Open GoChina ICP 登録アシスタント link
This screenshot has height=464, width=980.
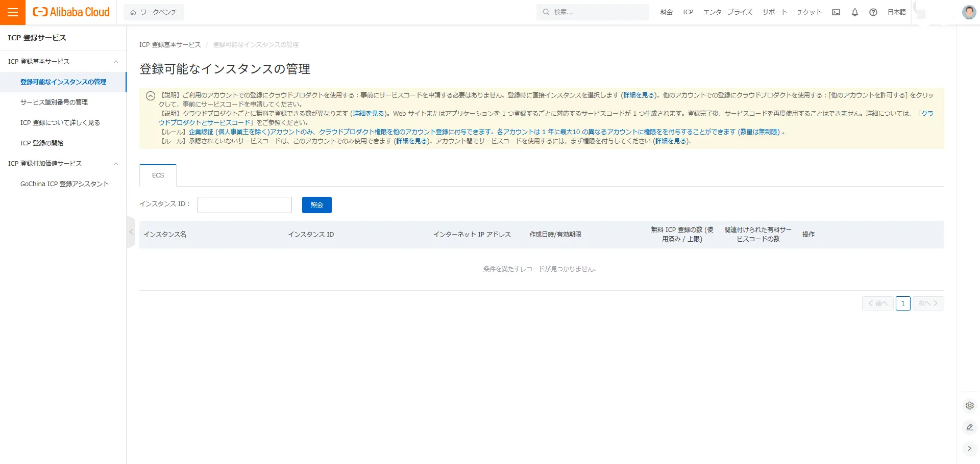click(x=64, y=184)
